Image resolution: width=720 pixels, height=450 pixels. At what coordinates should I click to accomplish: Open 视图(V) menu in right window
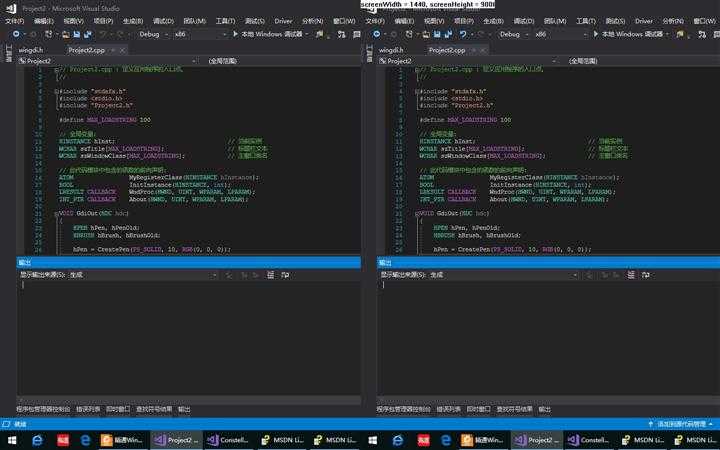[x=434, y=21]
